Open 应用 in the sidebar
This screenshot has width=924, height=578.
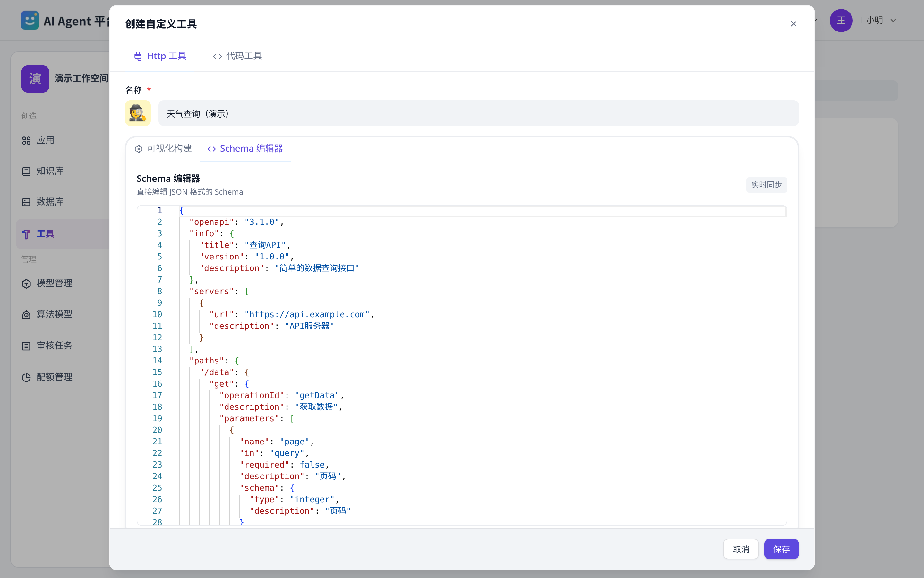[62, 140]
